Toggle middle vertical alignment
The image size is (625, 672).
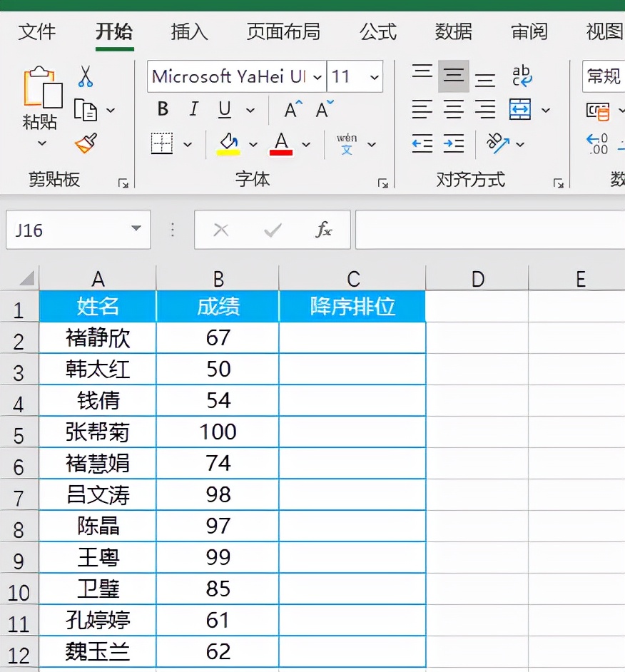454,76
